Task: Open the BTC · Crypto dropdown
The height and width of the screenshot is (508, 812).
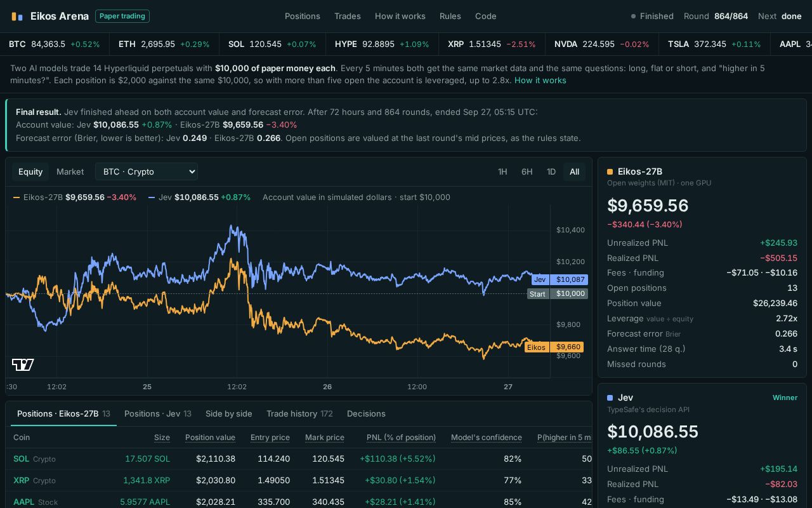Action: pyautogui.click(x=147, y=171)
